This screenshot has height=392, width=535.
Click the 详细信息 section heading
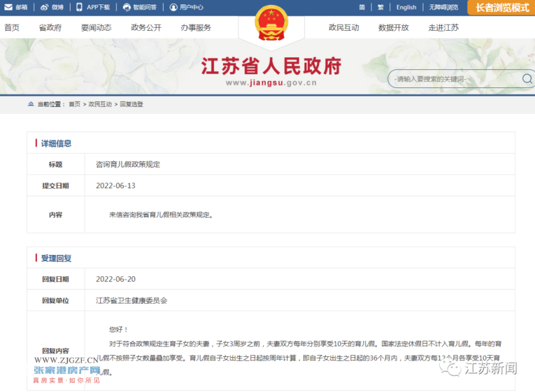point(56,143)
